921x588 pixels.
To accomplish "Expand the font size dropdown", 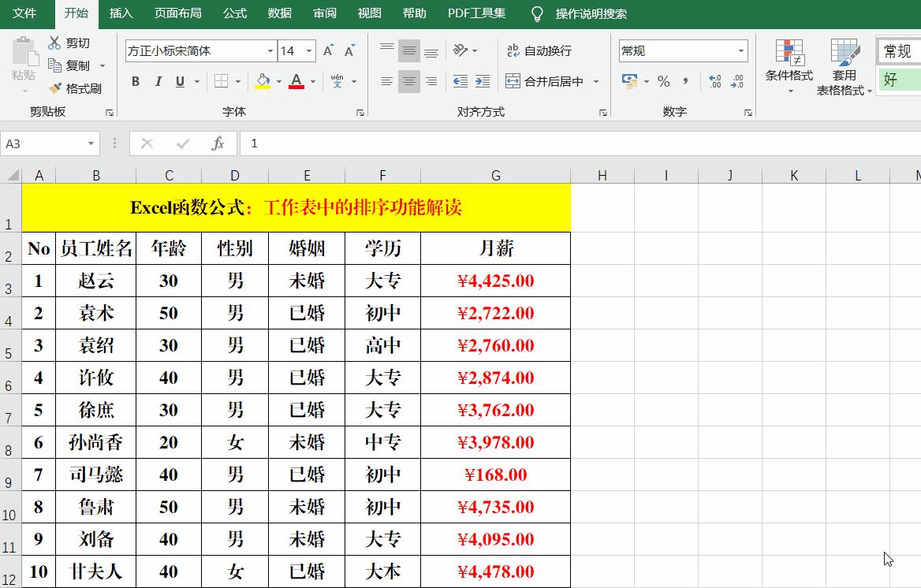I will pos(308,50).
